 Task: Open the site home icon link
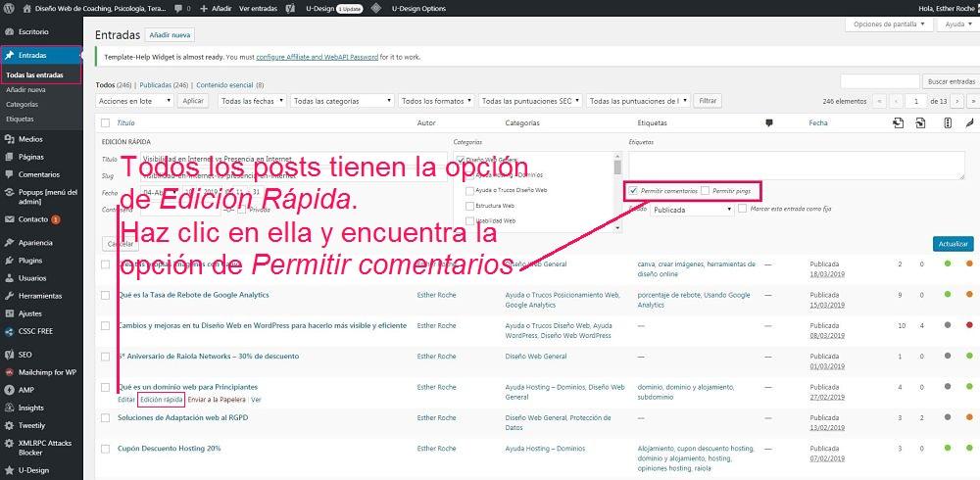[26, 9]
